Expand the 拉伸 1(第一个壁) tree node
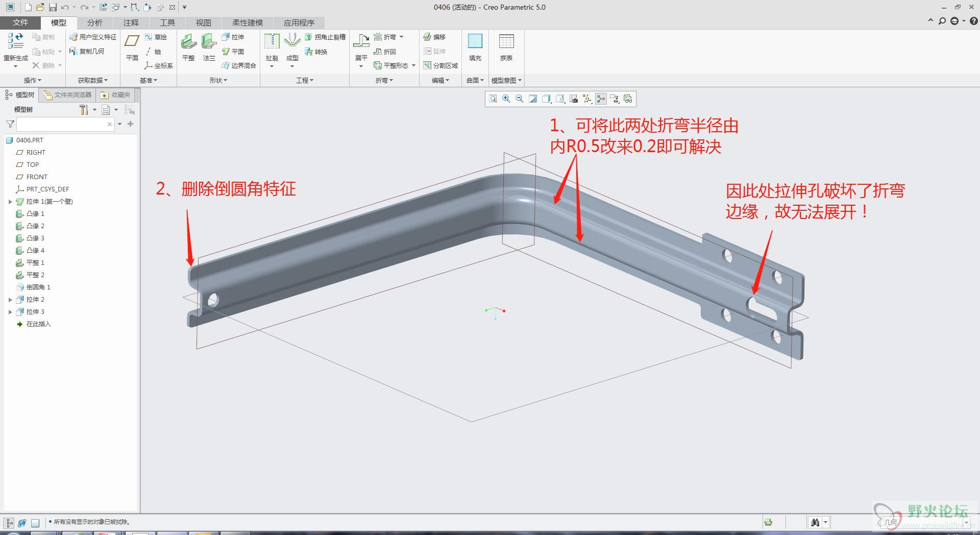 10,202
